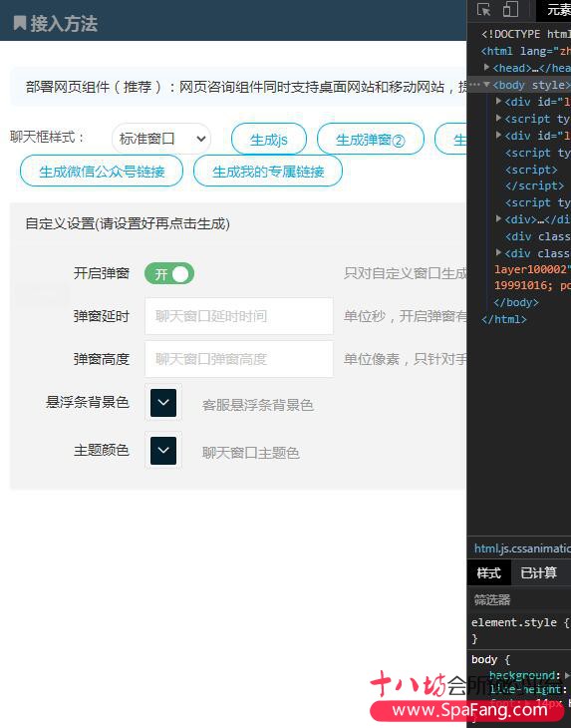This screenshot has height=728, width=571.
Task: Expand the head element node
Action: click(x=486, y=68)
